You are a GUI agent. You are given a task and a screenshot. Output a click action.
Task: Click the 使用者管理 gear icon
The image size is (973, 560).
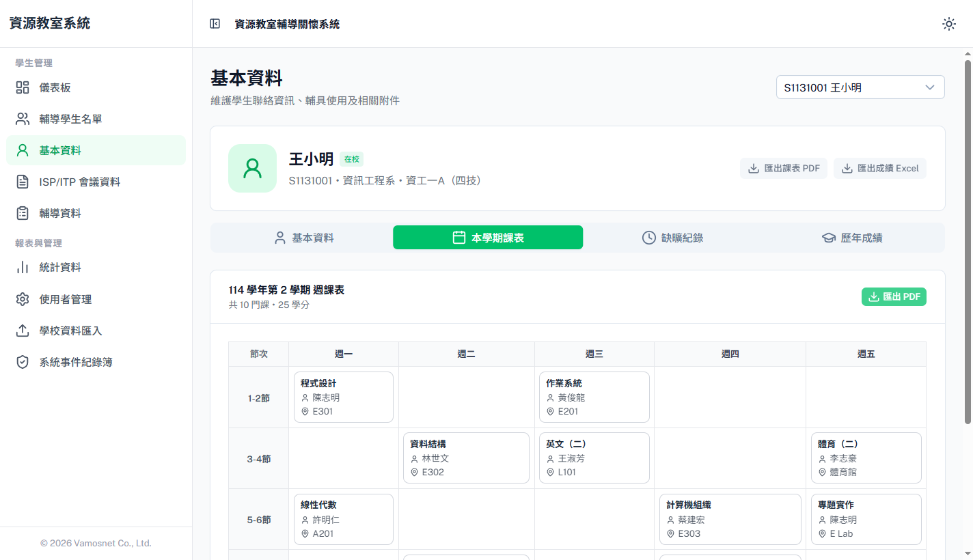[x=23, y=299]
